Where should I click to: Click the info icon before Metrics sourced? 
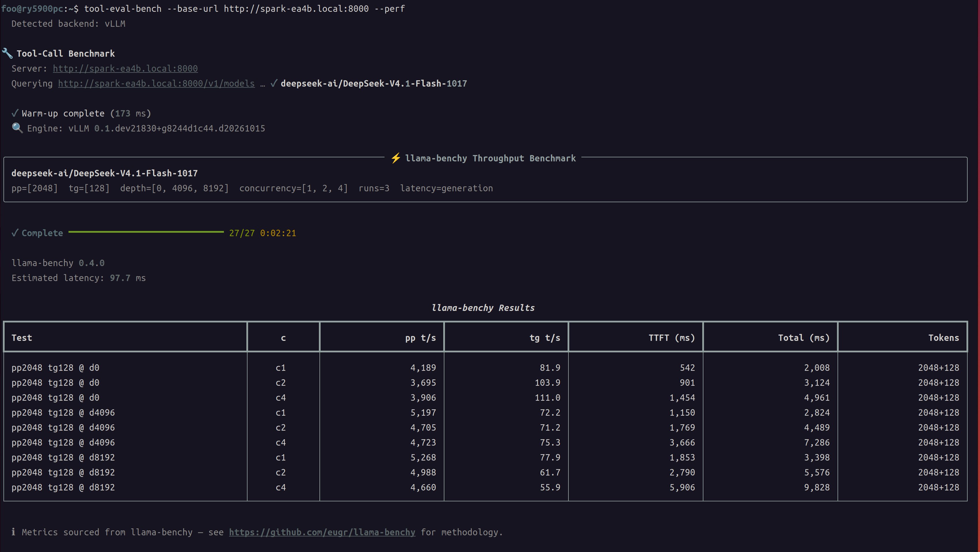pyautogui.click(x=13, y=532)
